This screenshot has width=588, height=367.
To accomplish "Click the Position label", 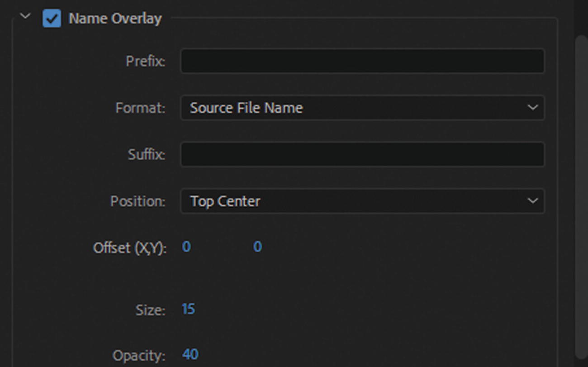I will pos(138,201).
